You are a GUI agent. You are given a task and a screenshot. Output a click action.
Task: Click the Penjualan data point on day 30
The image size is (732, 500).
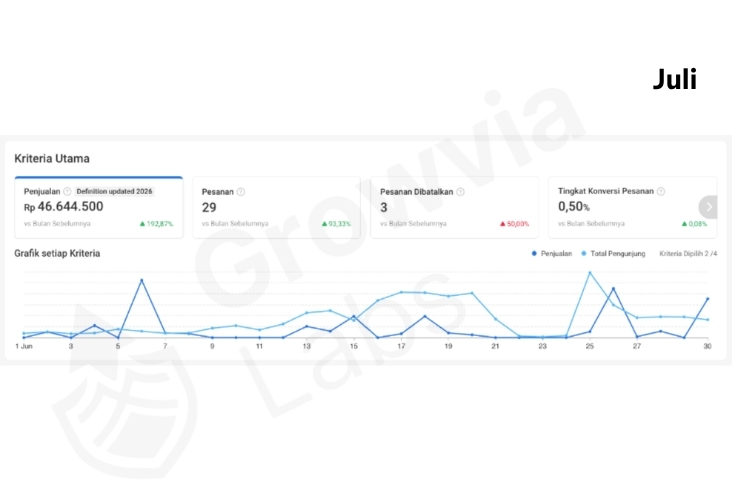pos(708,299)
